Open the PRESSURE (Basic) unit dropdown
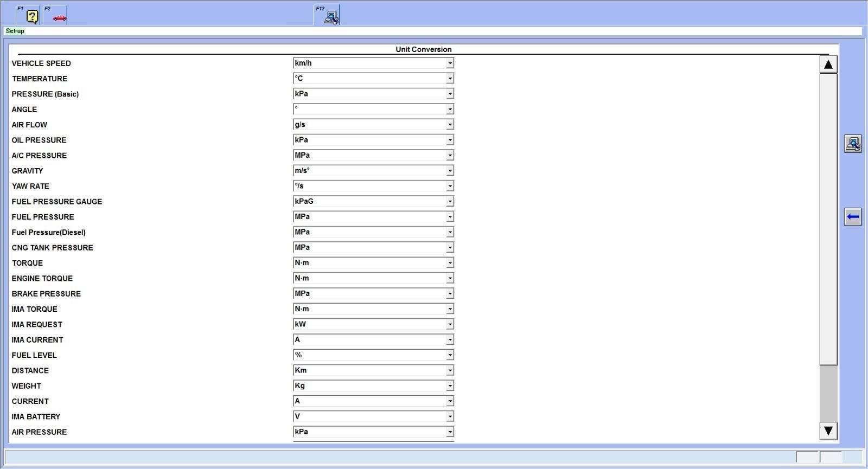The width and height of the screenshot is (868, 469). tap(373, 94)
